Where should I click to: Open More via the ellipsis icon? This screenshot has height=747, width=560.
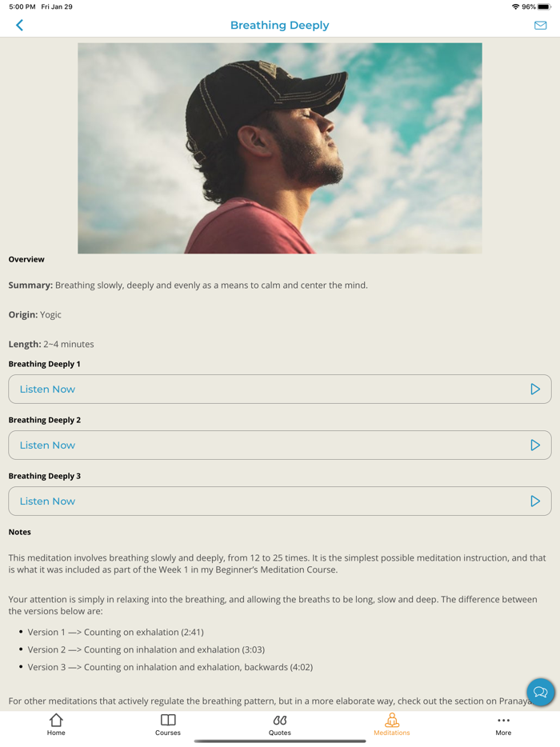pyautogui.click(x=503, y=721)
